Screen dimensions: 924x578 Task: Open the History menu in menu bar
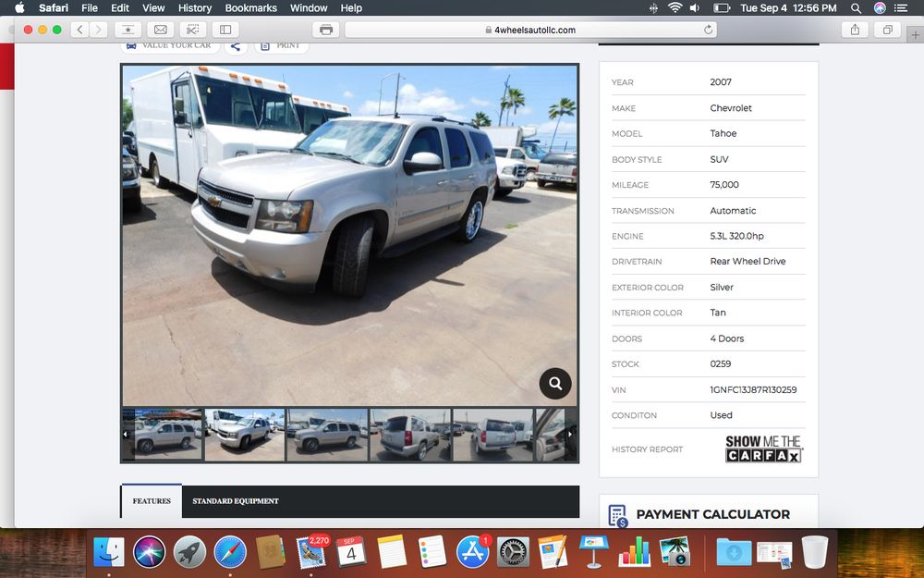pos(195,7)
